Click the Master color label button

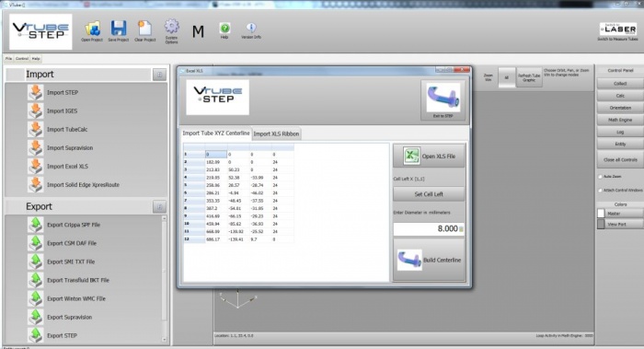(625, 214)
